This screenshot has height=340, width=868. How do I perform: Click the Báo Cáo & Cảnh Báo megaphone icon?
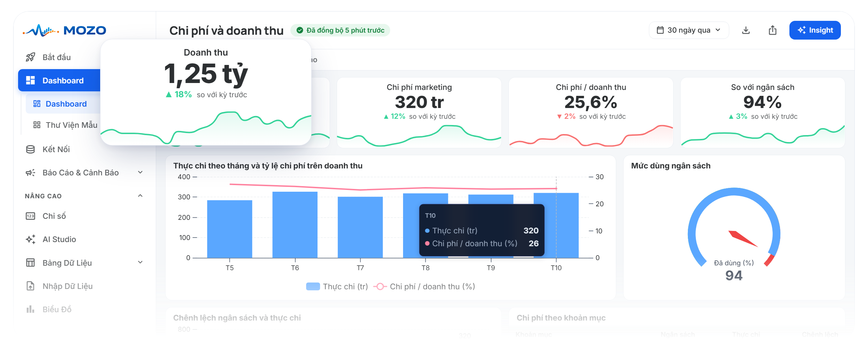click(31, 173)
